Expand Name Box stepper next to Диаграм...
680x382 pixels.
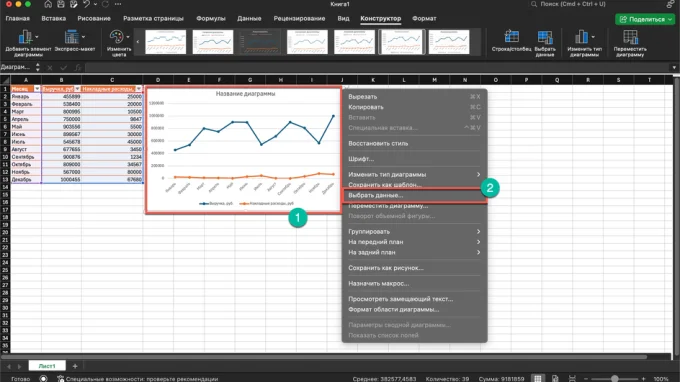coord(38,67)
